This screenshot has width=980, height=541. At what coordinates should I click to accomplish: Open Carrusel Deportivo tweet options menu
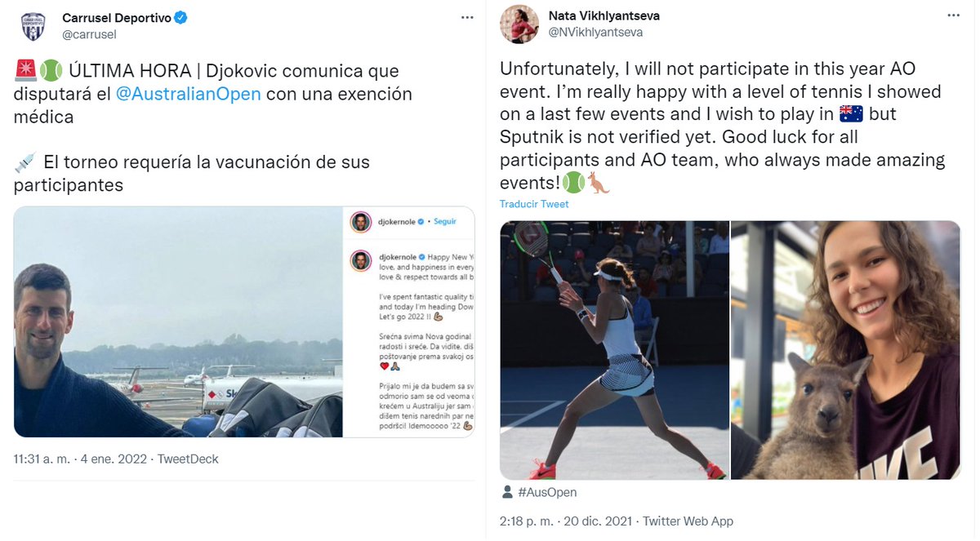click(466, 16)
